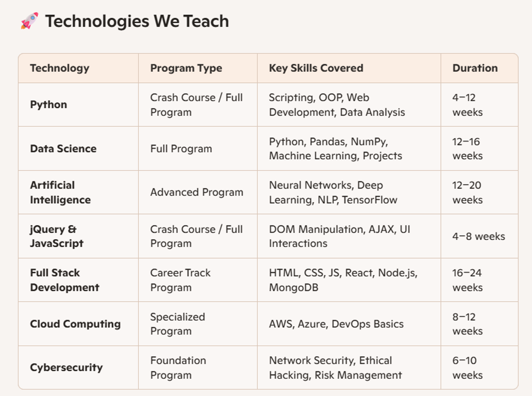Click the Duration column header
The width and height of the screenshot is (532, 396).
coord(475,68)
